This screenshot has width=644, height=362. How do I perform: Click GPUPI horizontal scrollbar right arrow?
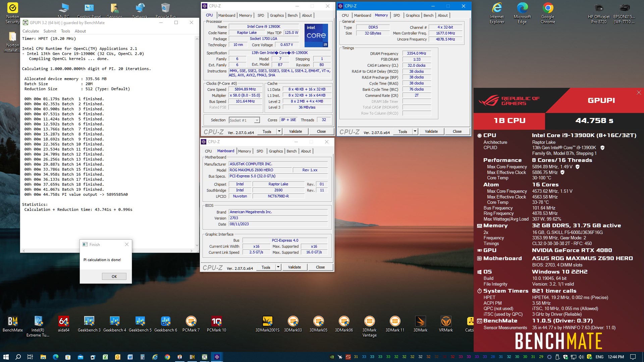[x=192, y=251]
